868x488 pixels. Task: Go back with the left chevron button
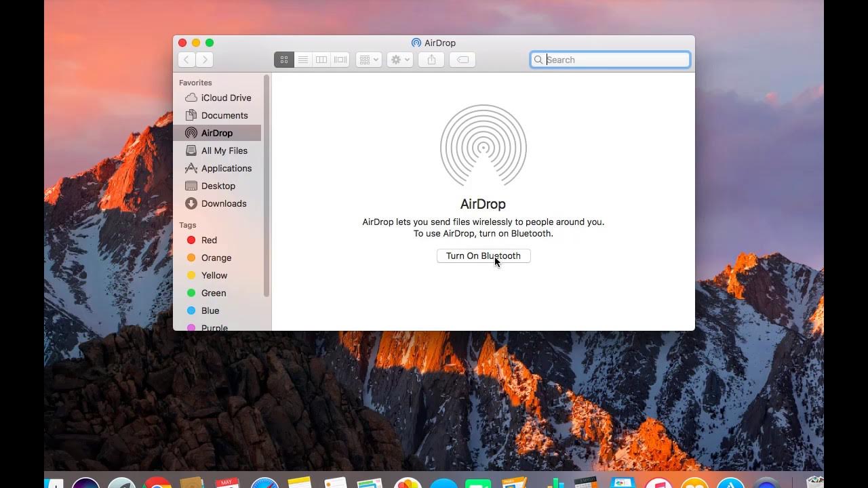pyautogui.click(x=186, y=60)
